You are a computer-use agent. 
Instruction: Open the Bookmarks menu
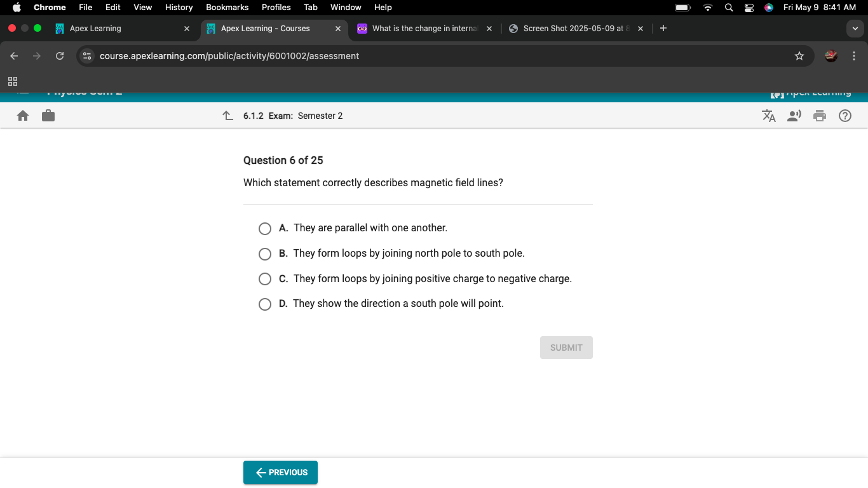click(227, 7)
